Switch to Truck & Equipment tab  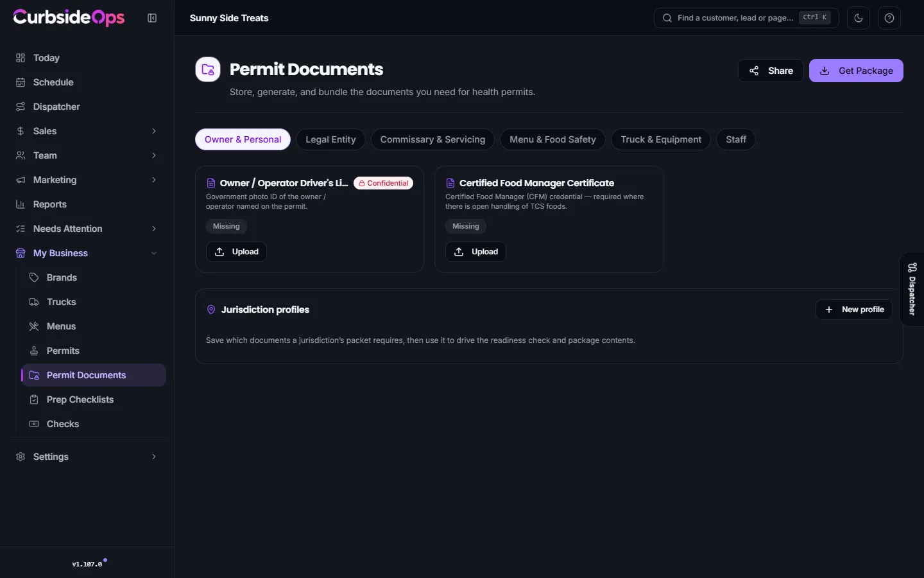(661, 139)
